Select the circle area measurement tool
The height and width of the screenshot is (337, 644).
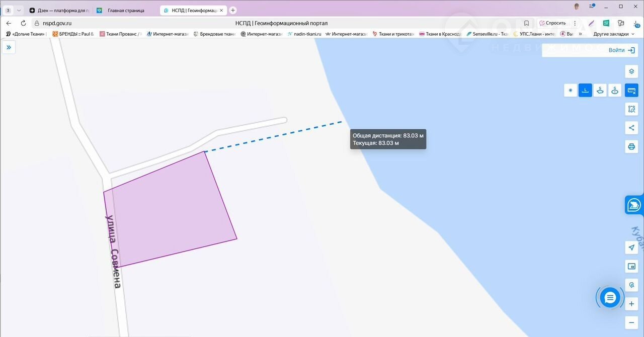pyautogui.click(x=615, y=91)
